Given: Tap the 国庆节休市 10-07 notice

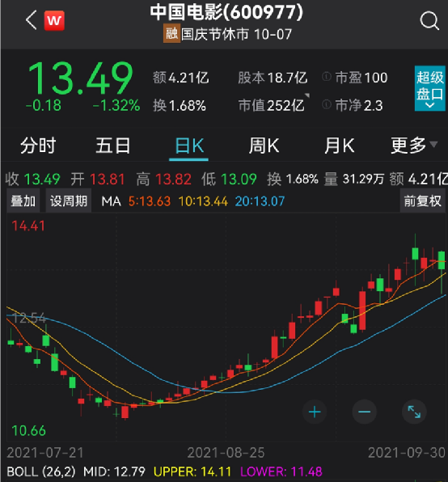Looking at the screenshot, I should click(x=236, y=34).
